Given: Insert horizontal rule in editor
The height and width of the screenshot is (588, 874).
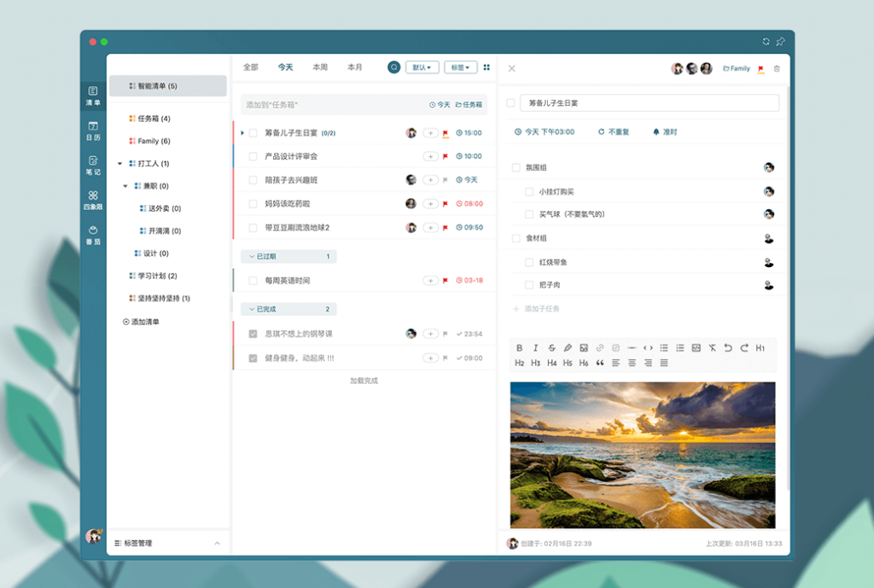Looking at the screenshot, I should (632, 348).
